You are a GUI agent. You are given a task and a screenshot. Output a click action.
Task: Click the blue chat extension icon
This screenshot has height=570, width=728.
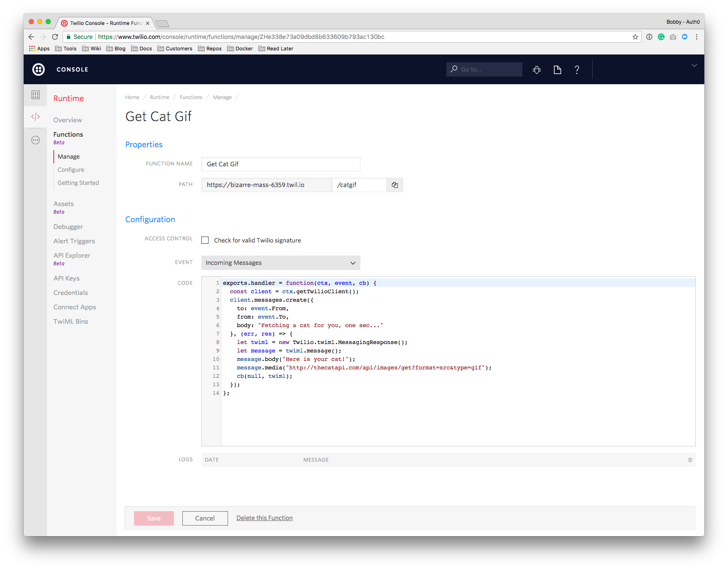pos(685,37)
